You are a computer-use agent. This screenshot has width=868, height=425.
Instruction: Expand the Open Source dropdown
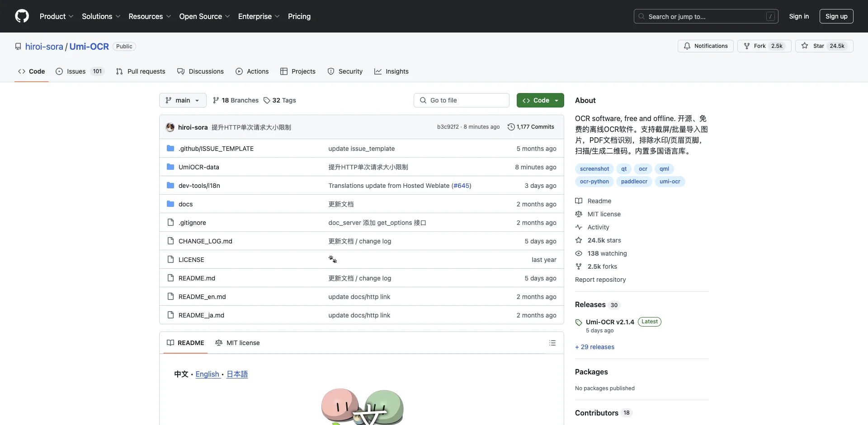coord(204,16)
